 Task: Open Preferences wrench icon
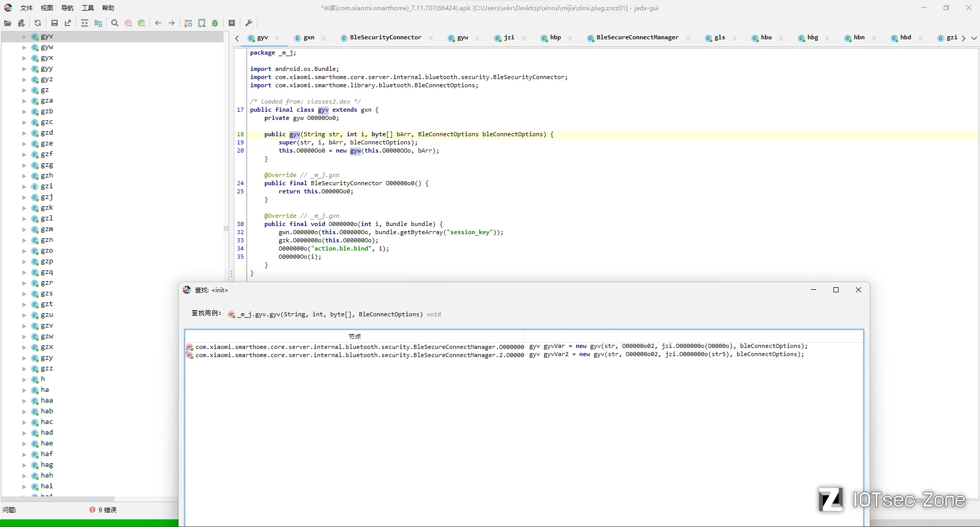(x=249, y=23)
